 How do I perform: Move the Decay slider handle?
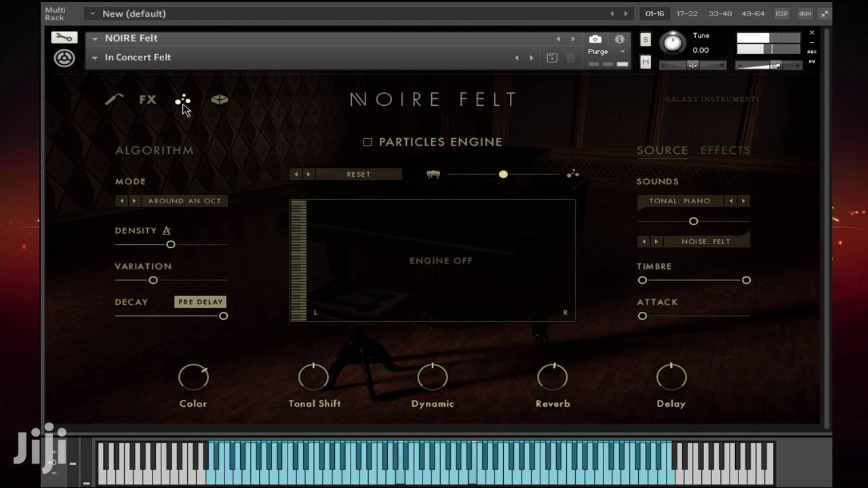pyautogui.click(x=223, y=316)
